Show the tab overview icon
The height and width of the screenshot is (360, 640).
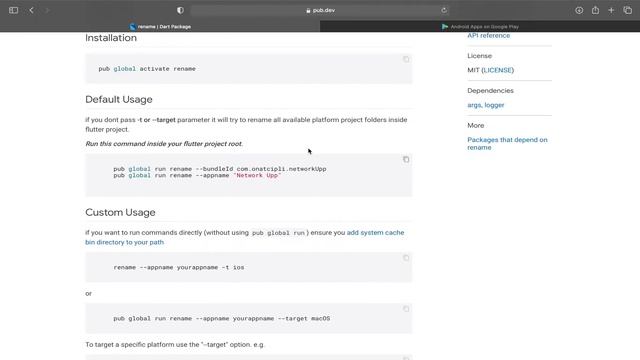[x=628, y=10]
